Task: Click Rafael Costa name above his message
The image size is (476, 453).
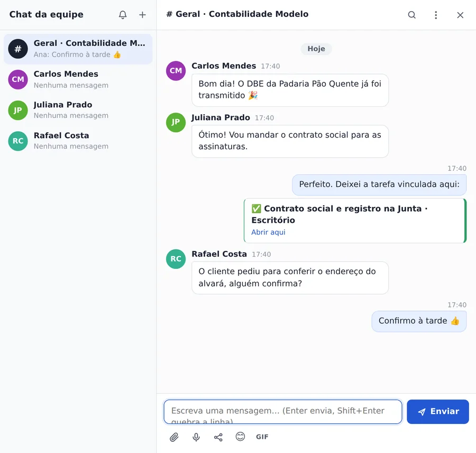Action: click(x=219, y=254)
